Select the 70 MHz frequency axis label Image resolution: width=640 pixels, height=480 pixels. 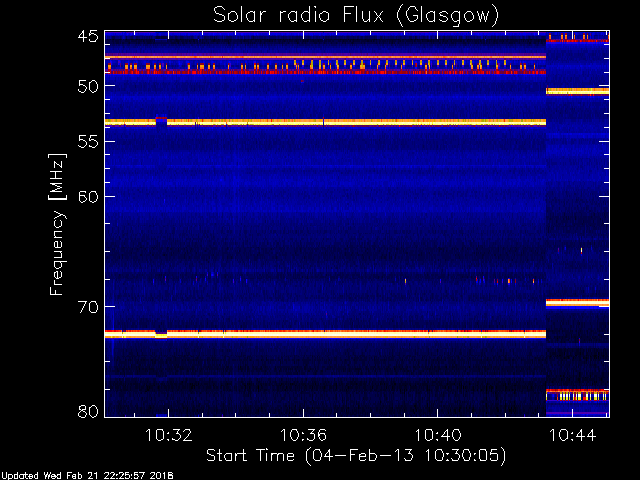(88, 307)
